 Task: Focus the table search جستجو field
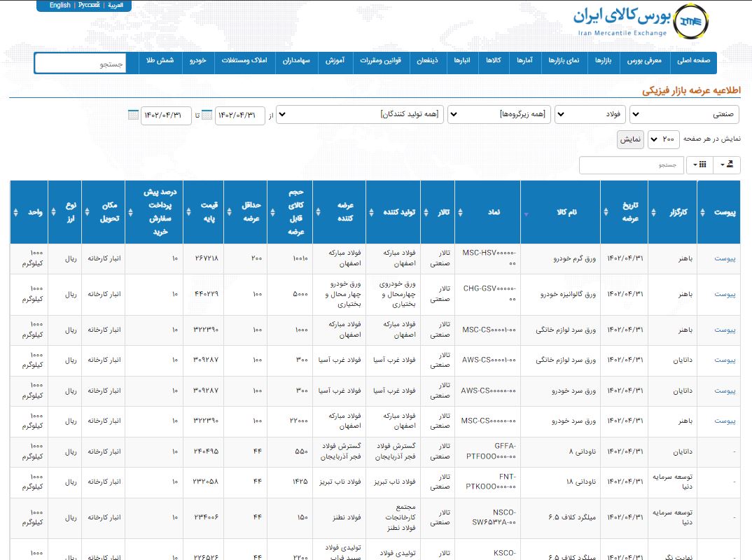point(631,165)
